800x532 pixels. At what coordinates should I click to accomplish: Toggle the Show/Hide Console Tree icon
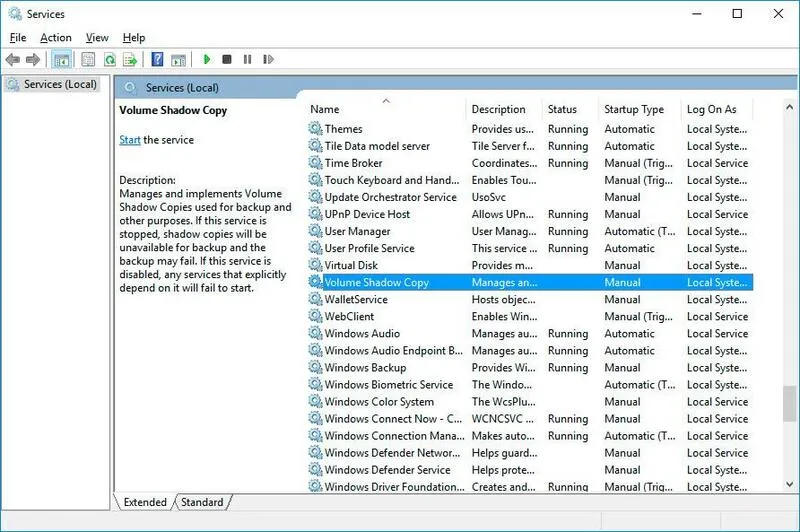[x=62, y=60]
